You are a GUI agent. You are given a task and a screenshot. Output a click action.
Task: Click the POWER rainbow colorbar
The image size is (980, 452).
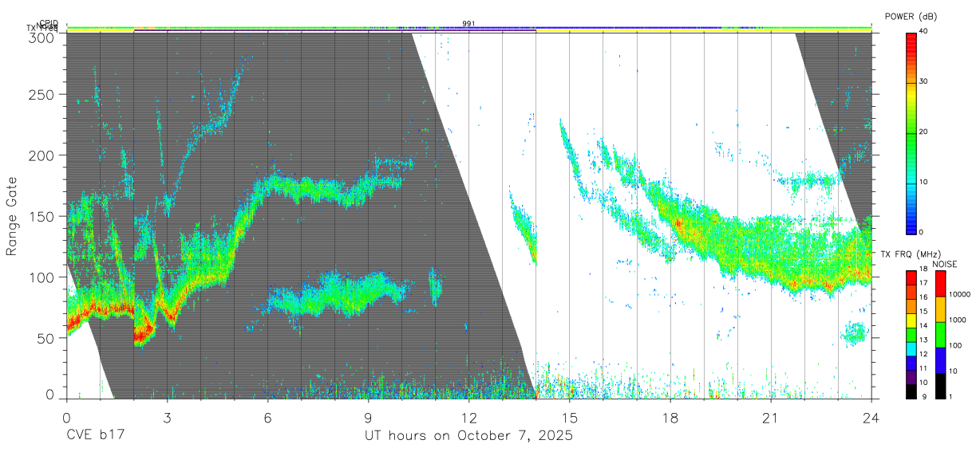point(911,132)
